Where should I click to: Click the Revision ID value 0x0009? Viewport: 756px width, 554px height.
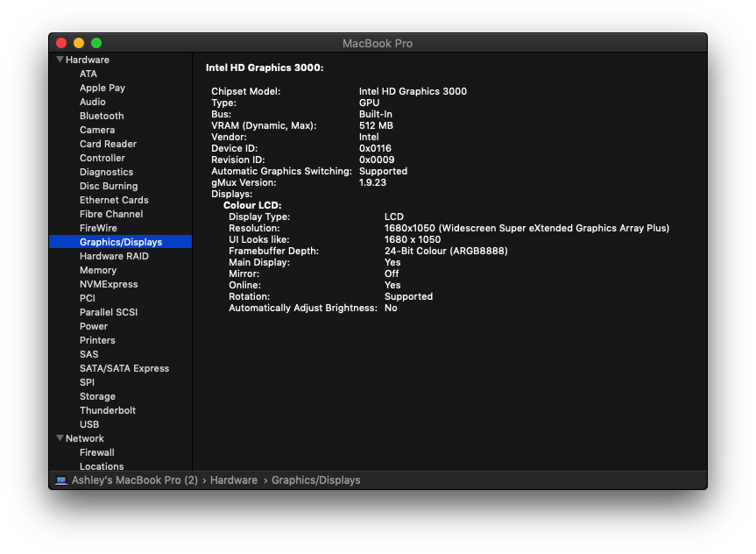[x=377, y=160]
